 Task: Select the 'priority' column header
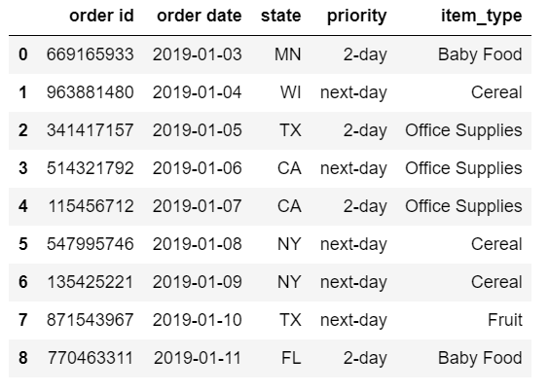tap(357, 17)
